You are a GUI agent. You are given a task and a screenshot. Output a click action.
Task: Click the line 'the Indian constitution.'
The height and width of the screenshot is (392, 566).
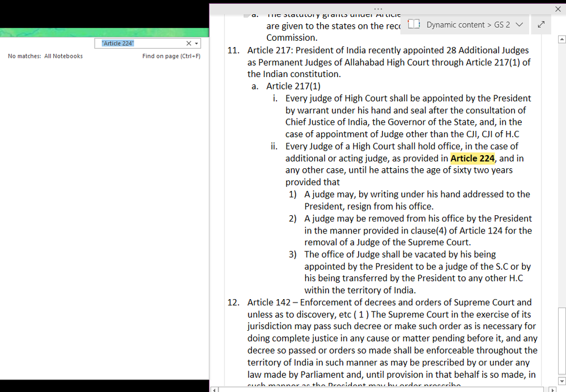tap(294, 74)
